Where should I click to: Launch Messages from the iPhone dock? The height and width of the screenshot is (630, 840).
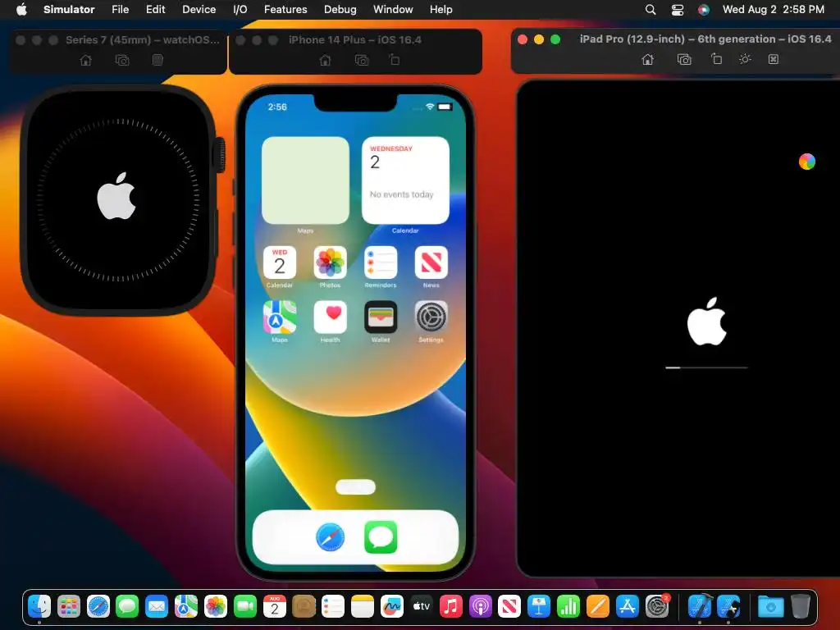coord(381,536)
